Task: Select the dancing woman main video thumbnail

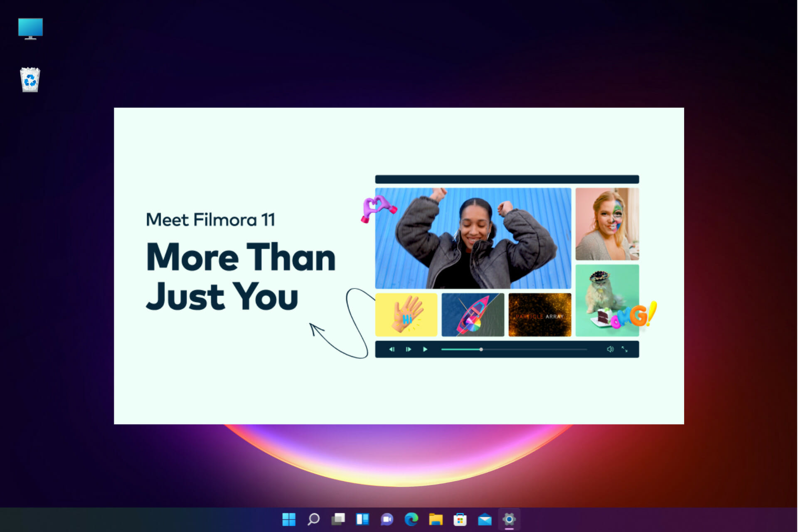Action: click(x=473, y=238)
